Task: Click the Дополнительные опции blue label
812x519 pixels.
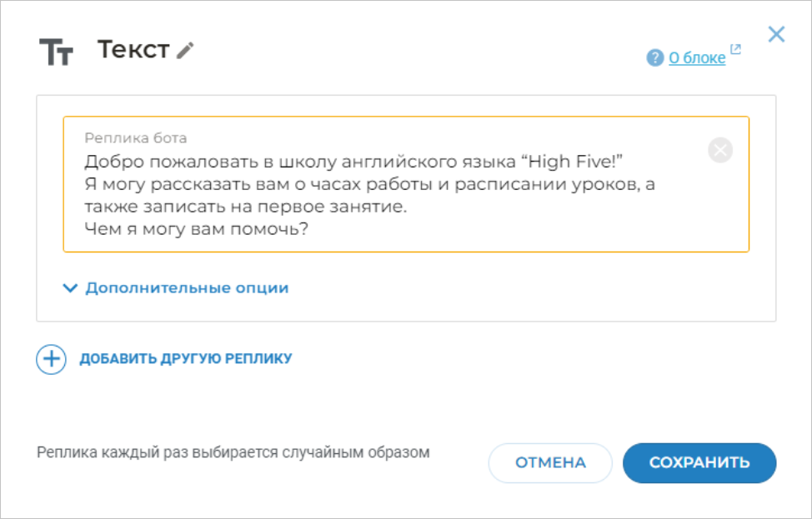Action: point(185,287)
